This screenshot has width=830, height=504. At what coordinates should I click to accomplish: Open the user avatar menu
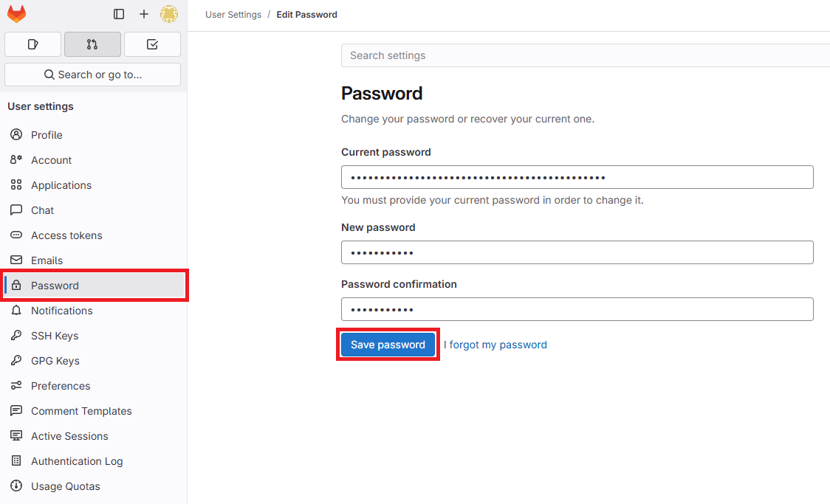(x=169, y=14)
